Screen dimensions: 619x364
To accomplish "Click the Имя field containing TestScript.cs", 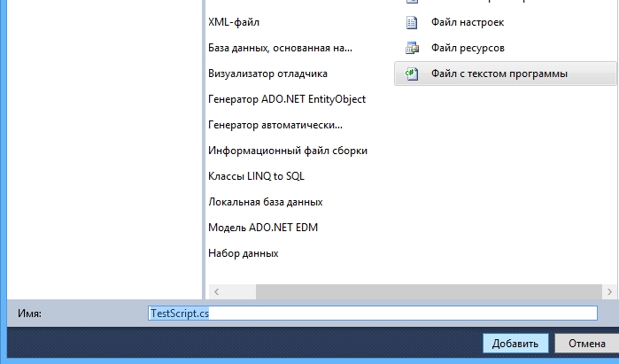I will click(372, 314).
